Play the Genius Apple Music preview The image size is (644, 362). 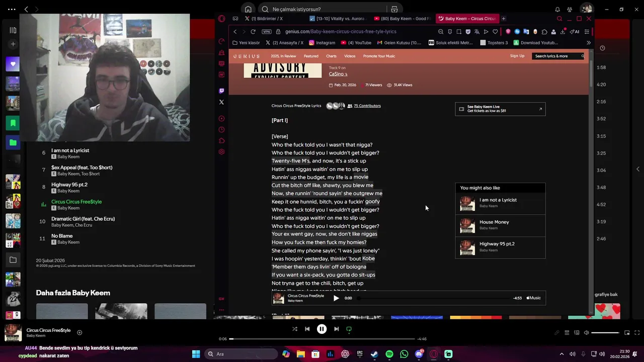tap(336, 298)
